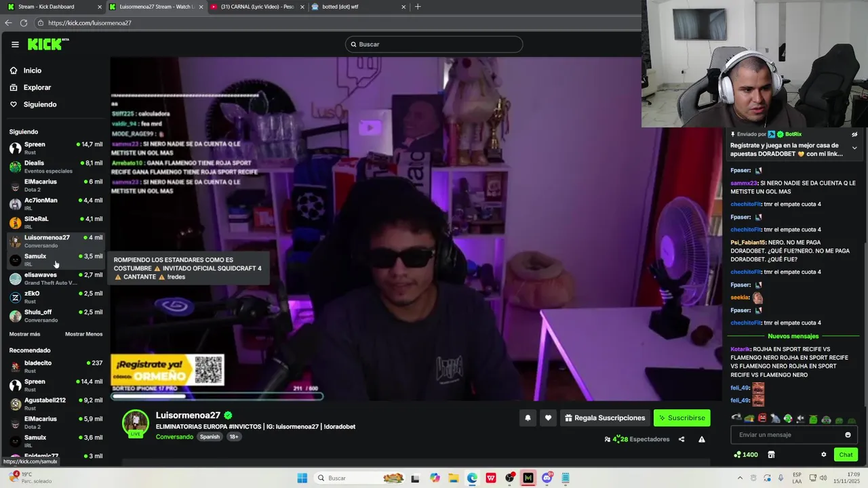
Task: Go to Inicio in sidebar
Action: click(32, 70)
